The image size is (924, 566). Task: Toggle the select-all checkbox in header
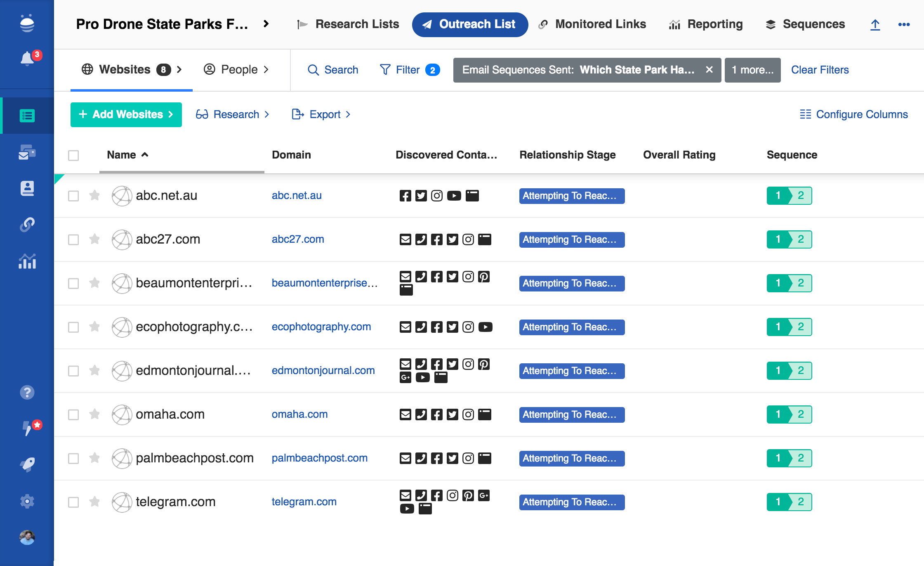[x=73, y=155]
